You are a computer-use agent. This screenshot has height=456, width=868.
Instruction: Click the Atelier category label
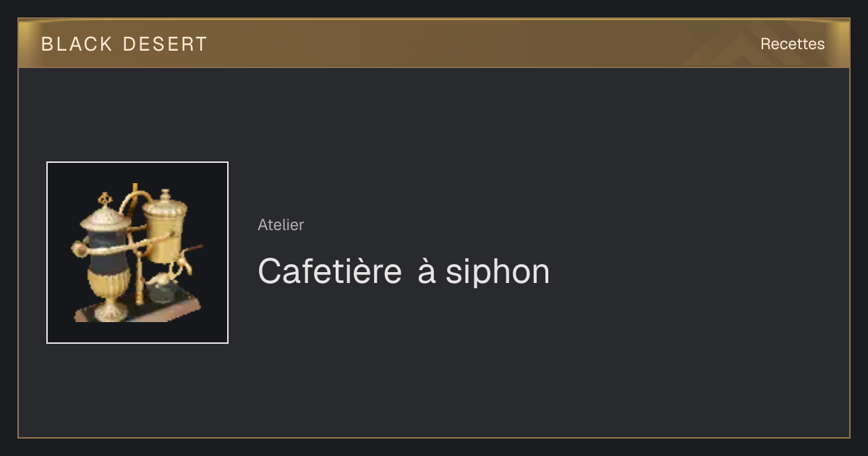(x=281, y=225)
